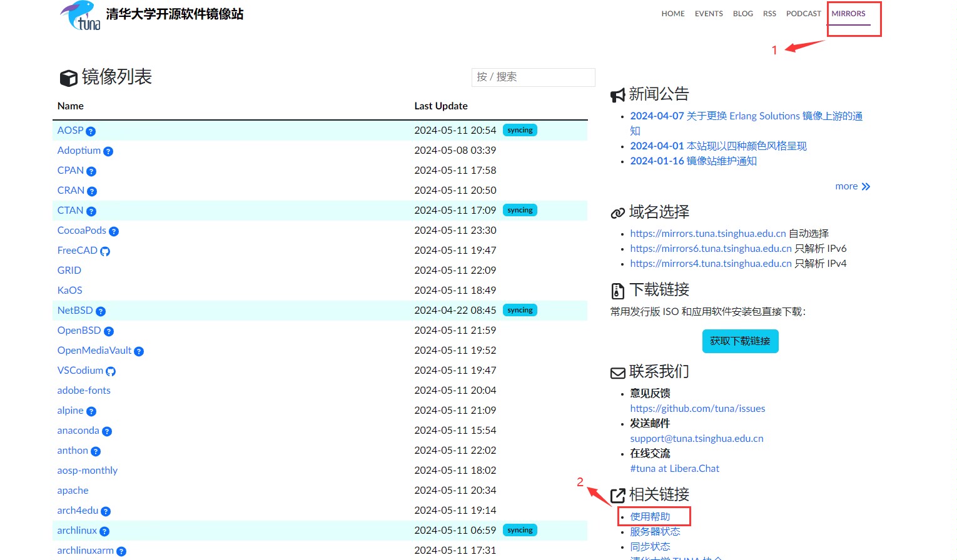Click the question-mark icon beside CRAN

point(92,191)
